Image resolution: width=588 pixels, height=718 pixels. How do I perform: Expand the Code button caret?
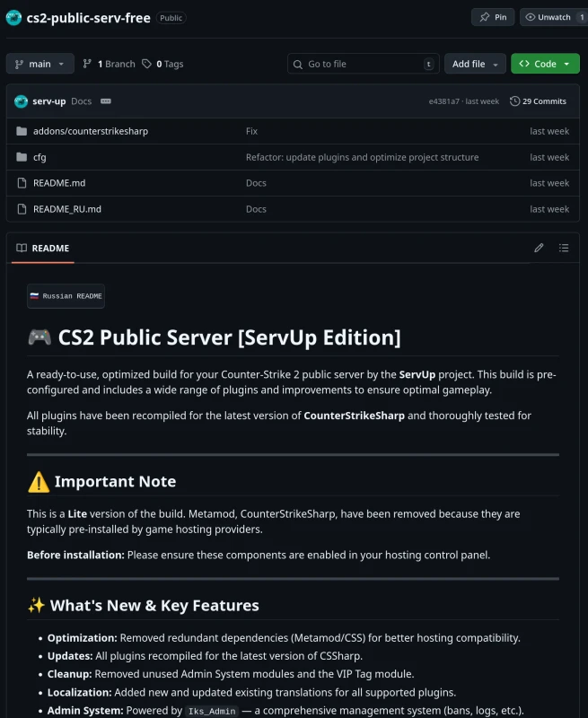[x=567, y=64]
